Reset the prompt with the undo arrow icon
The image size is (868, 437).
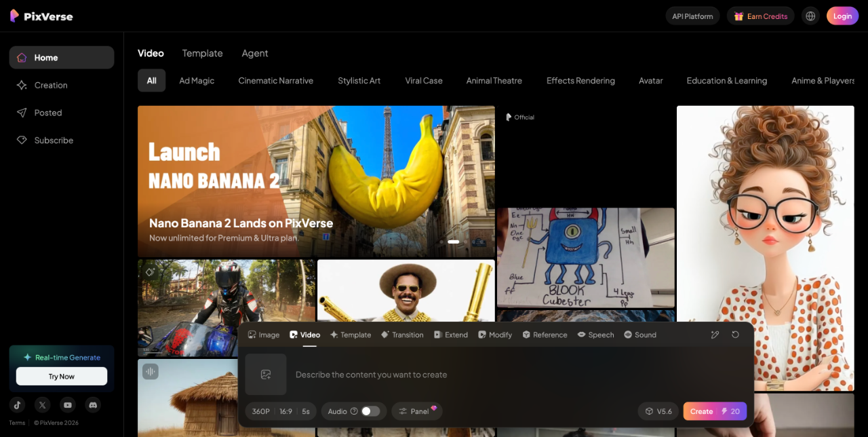pyautogui.click(x=735, y=335)
